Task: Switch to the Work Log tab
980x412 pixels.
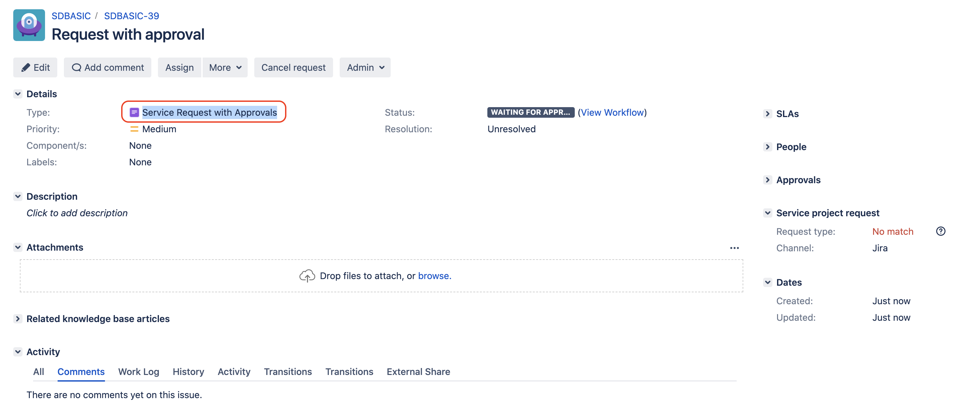Action: (138, 371)
